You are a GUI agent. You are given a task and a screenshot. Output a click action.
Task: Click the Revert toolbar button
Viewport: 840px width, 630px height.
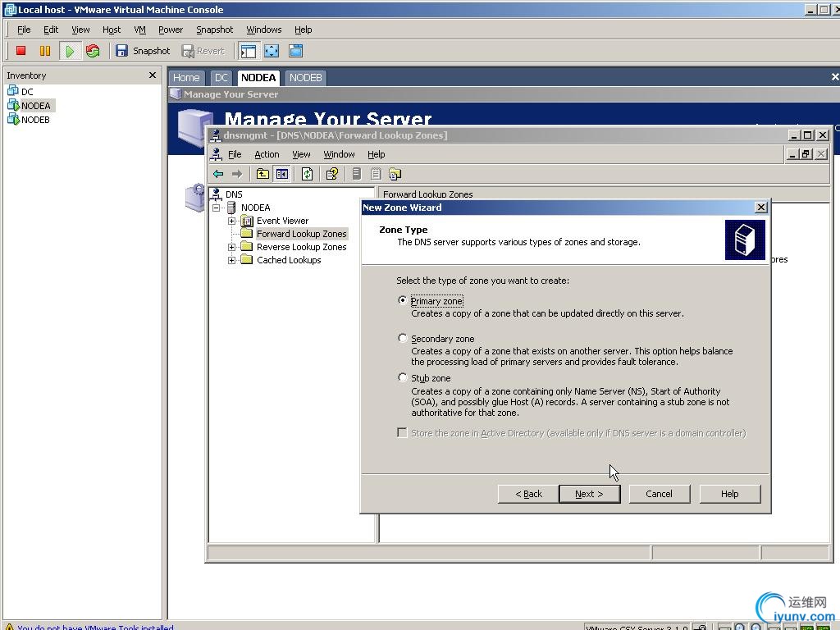point(203,51)
